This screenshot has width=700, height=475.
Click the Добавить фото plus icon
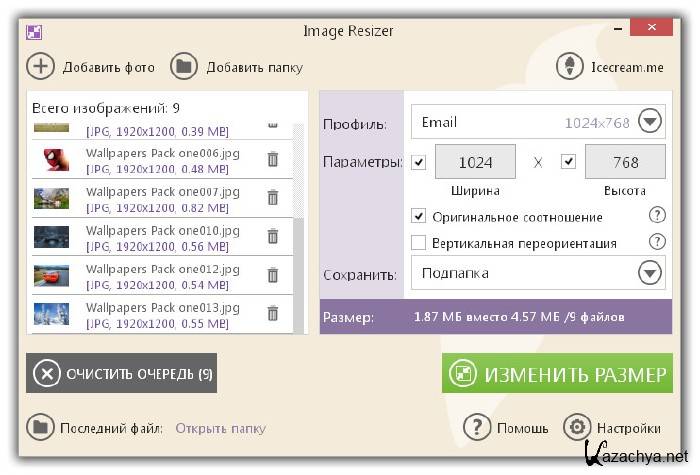point(40,67)
